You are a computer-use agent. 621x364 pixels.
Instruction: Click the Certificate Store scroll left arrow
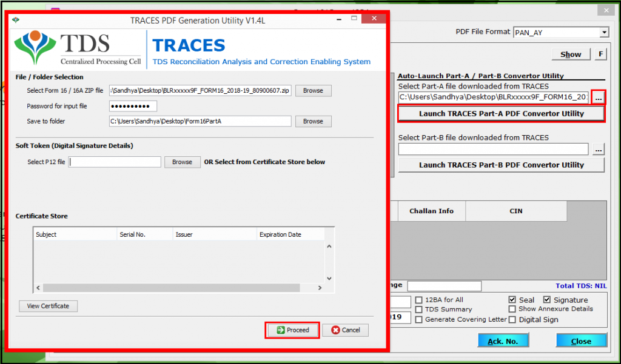(38, 288)
